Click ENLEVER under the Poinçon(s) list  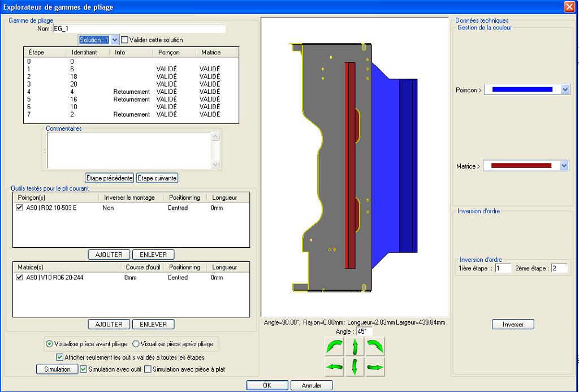pyautogui.click(x=153, y=255)
